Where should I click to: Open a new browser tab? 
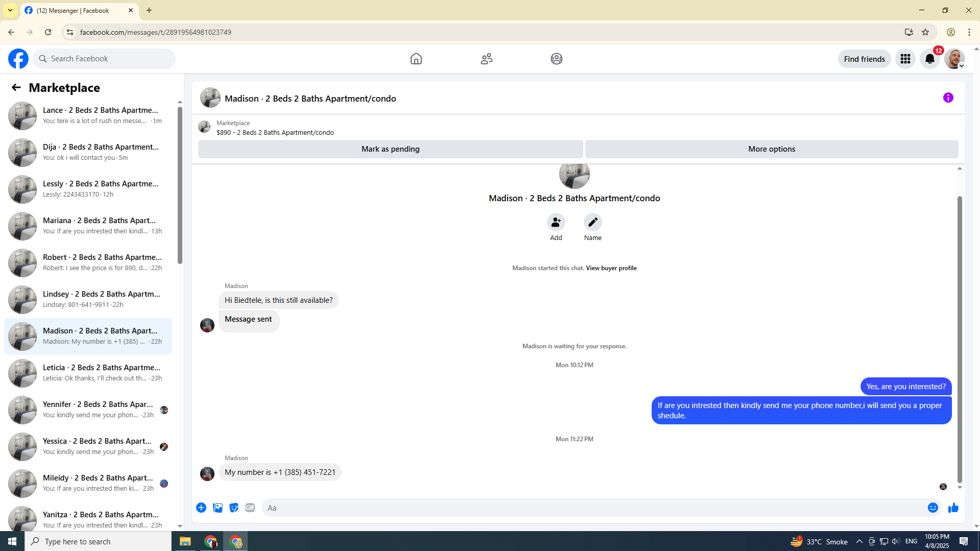pos(149,10)
